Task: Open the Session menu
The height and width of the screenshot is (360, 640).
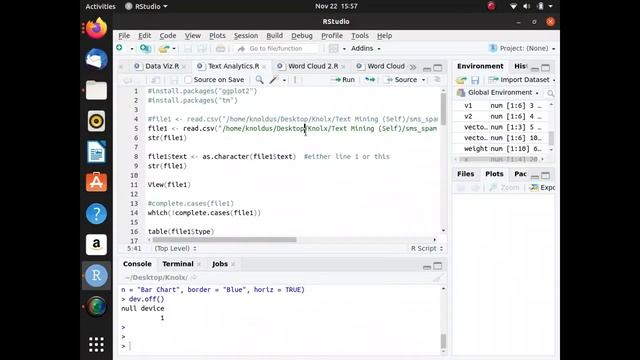Action: point(246,36)
